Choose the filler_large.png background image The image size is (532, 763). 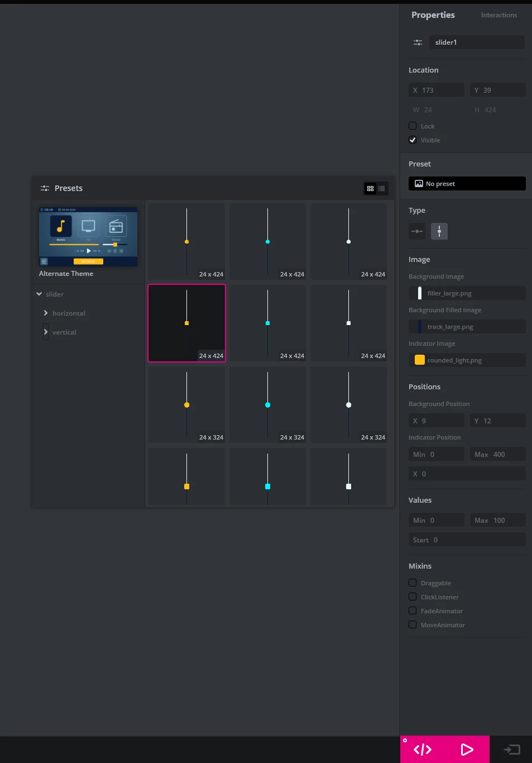(467, 293)
